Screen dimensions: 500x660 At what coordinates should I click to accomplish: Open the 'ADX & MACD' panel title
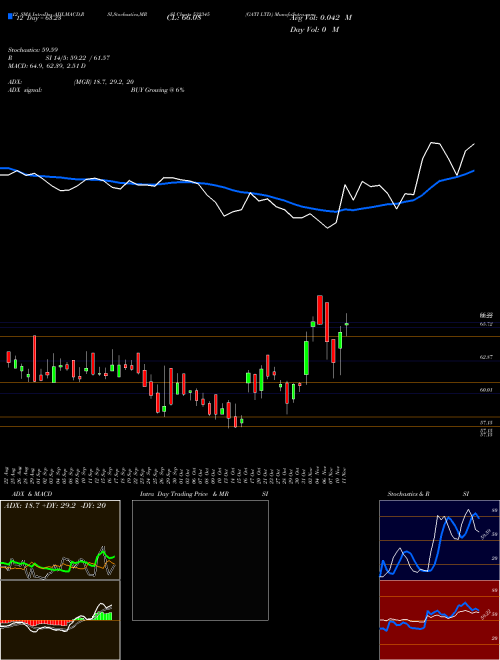(32, 494)
